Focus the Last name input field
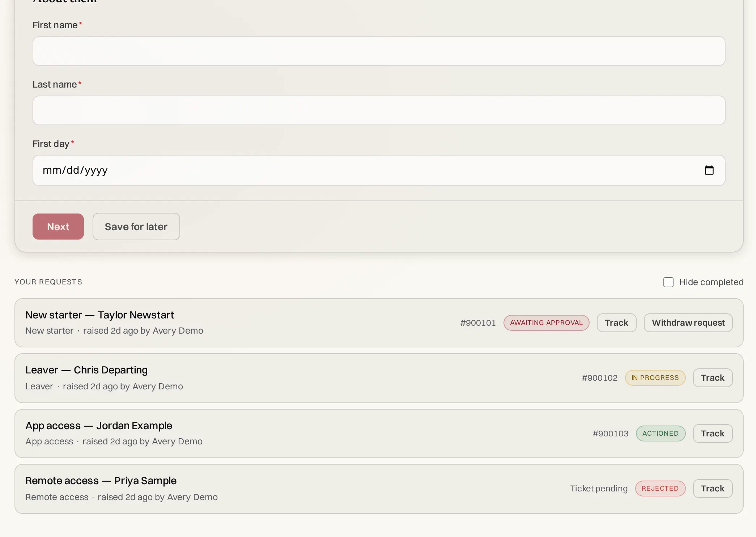This screenshot has height=537, width=756. [x=379, y=110]
